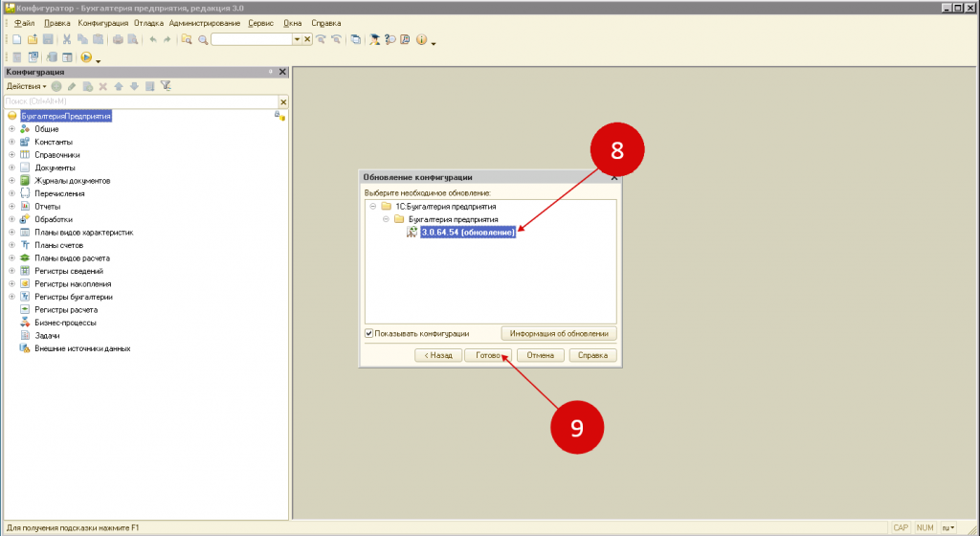Select the Бизнес-процессы tree item
This screenshot has height=536, width=980.
point(65,323)
